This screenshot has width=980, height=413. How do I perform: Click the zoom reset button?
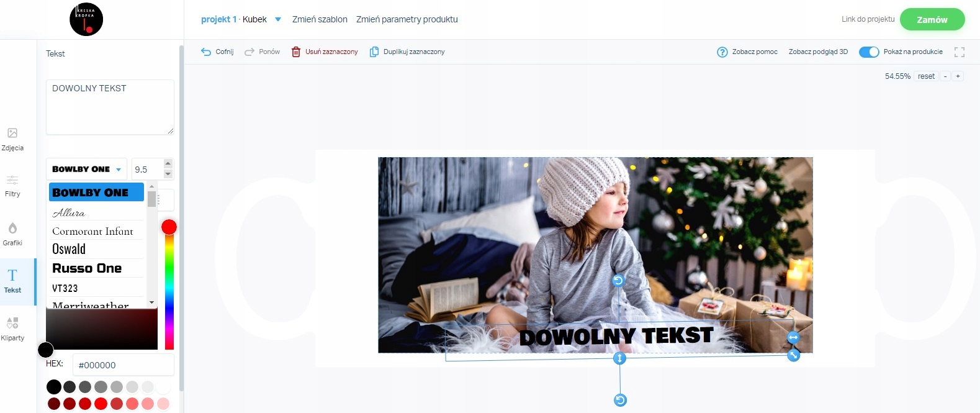coord(926,76)
